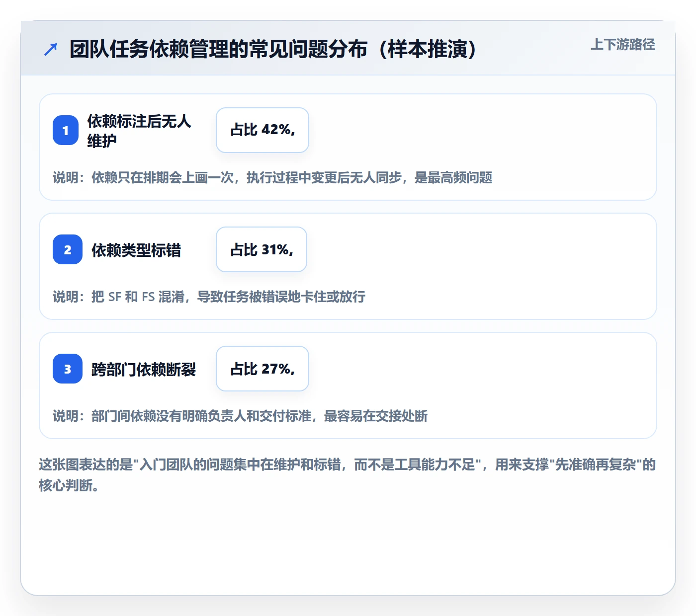Click the description about SF 和 FS 混淆
The height and width of the screenshot is (616, 696).
point(209,297)
